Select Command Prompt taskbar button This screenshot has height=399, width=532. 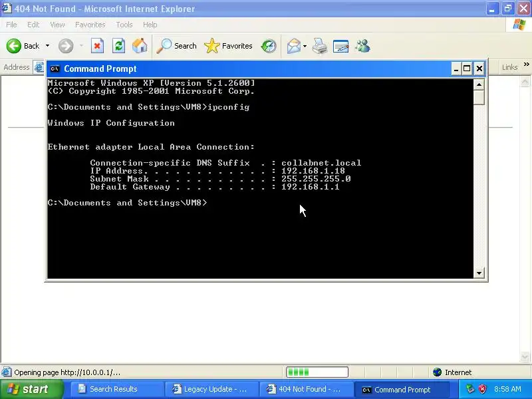(402, 390)
